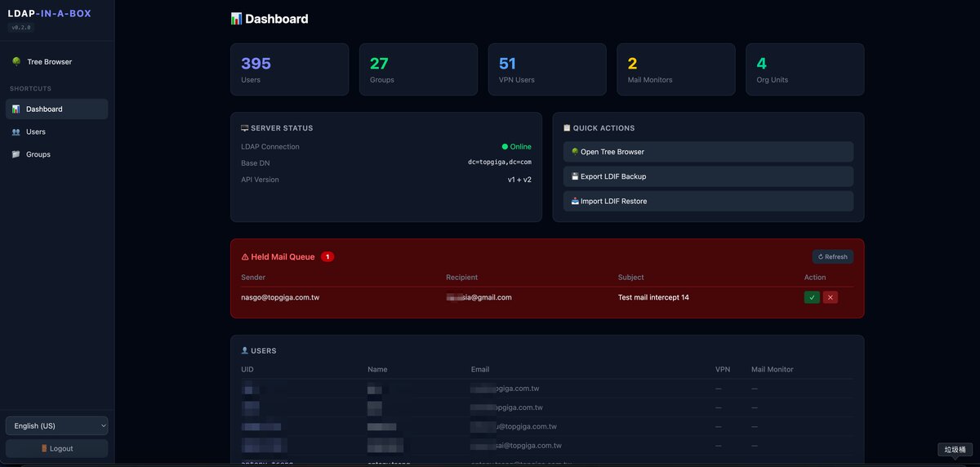
Task: Refresh the Held Mail Queue
Action: coord(833,256)
